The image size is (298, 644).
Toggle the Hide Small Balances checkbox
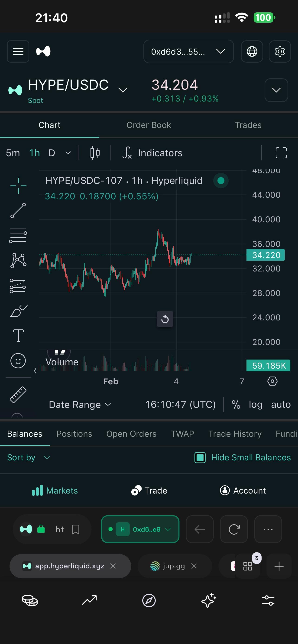coord(200,458)
